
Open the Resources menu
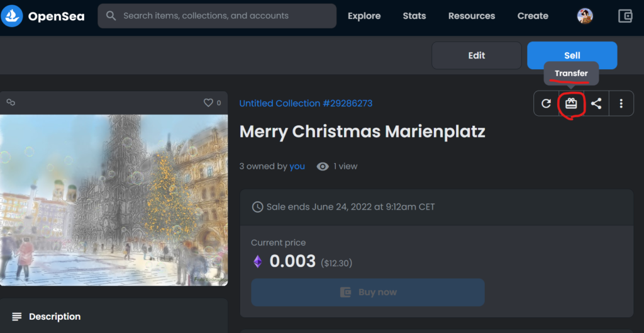click(x=472, y=16)
